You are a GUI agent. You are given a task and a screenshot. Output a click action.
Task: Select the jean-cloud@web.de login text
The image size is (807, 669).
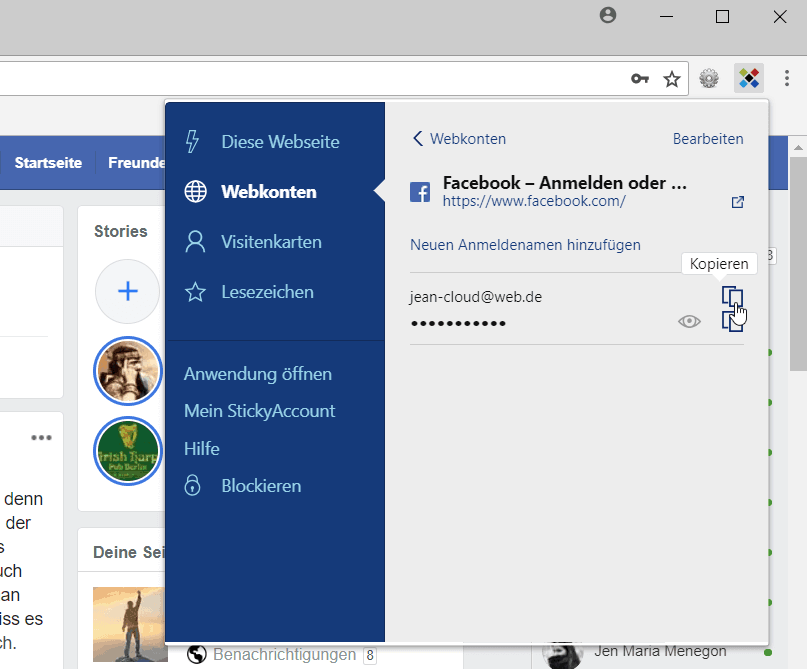476,297
